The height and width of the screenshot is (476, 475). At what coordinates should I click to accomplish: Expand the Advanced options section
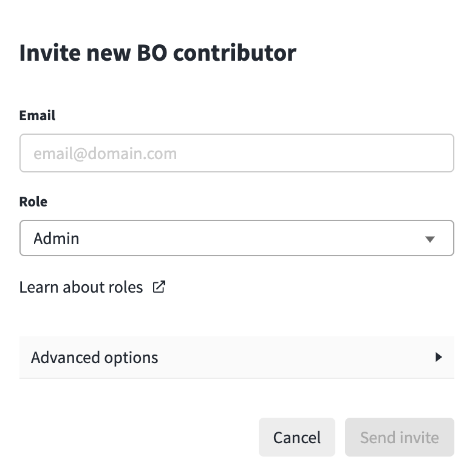(x=237, y=357)
